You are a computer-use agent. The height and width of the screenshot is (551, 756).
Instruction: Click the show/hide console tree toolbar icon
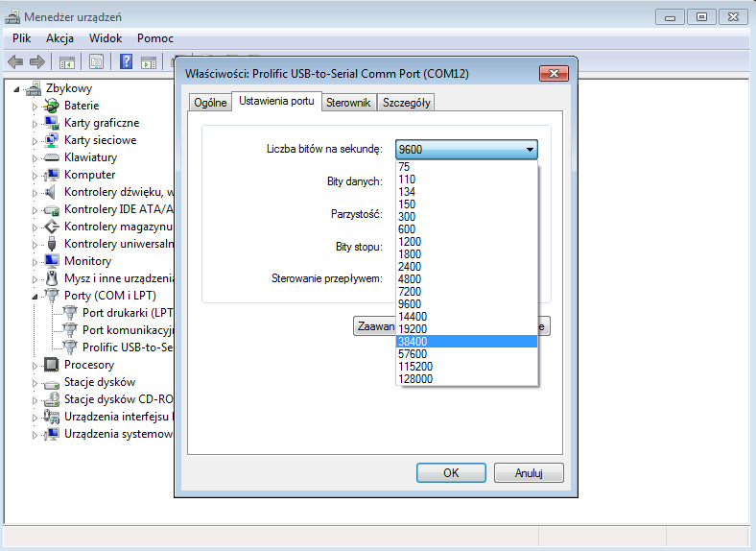pyautogui.click(x=67, y=62)
